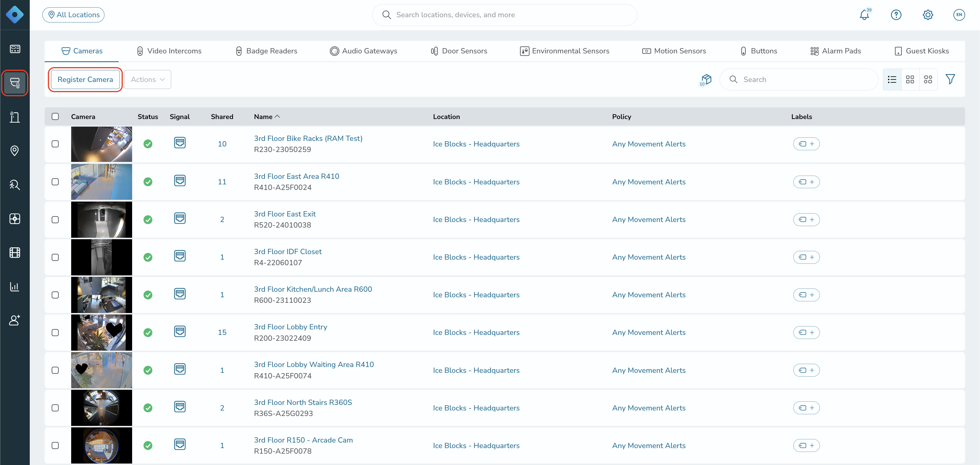The image size is (980, 465).
Task: Add label to 3rd Floor IDF Closet camera
Action: (806, 257)
